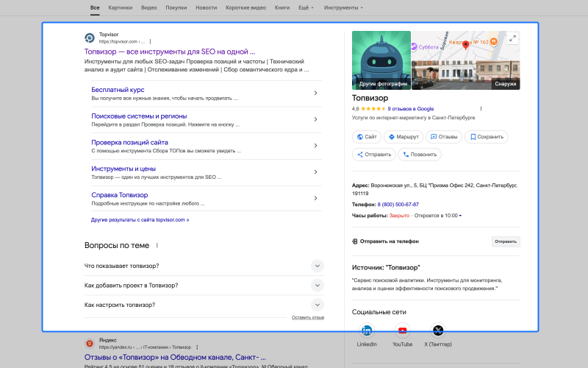Expand question Что показывает топвизор?

[x=204, y=266]
